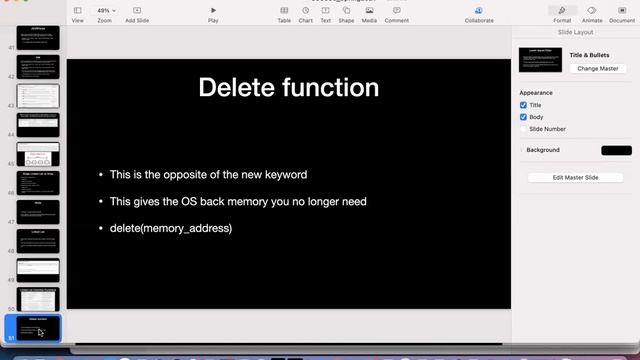Open the Collaborate options
The width and height of the screenshot is (640, 360).
pyautogui.click(x=479, y=10)
